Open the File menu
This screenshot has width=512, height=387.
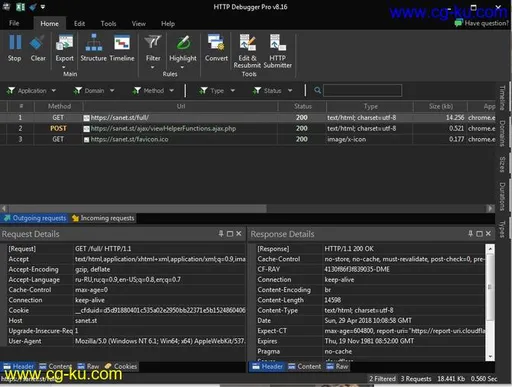14,23
